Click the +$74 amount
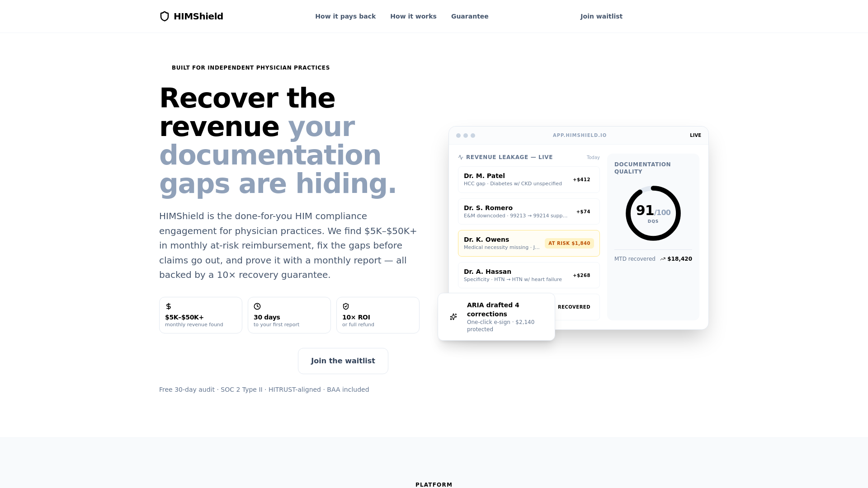This screenshot has width=868, height=488. [x=583, y=212]
